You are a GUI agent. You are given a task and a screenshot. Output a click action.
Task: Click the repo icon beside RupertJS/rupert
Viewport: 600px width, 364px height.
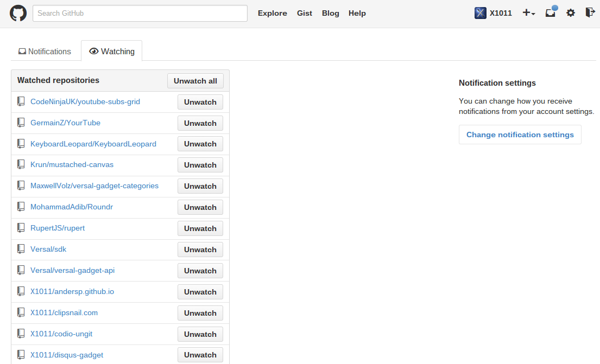[21, 228]
